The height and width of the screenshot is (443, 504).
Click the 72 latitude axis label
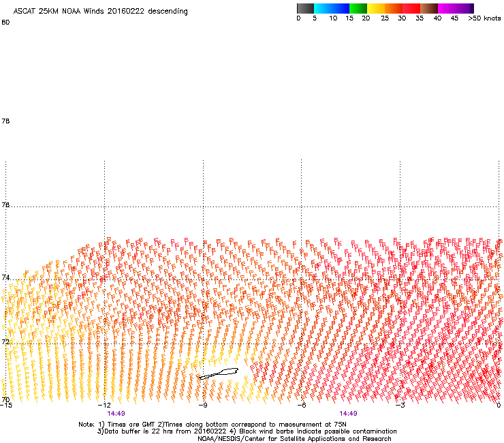pos(5,341)
